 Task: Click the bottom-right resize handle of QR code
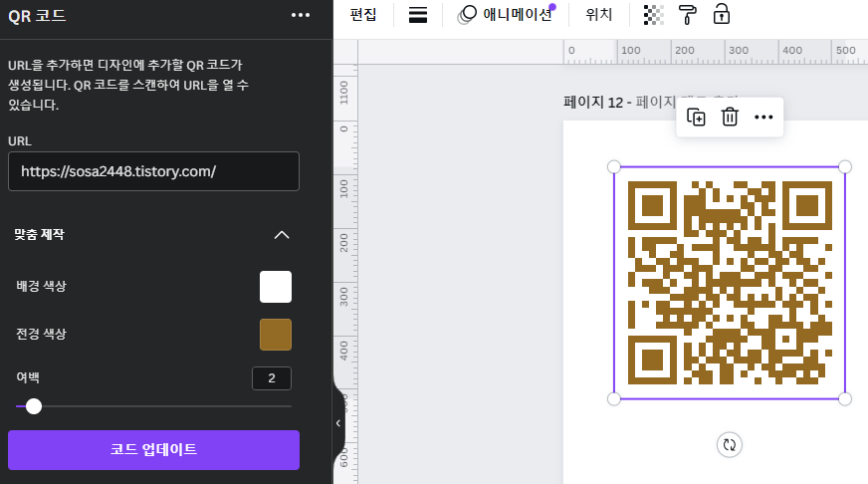coord(845,398)
